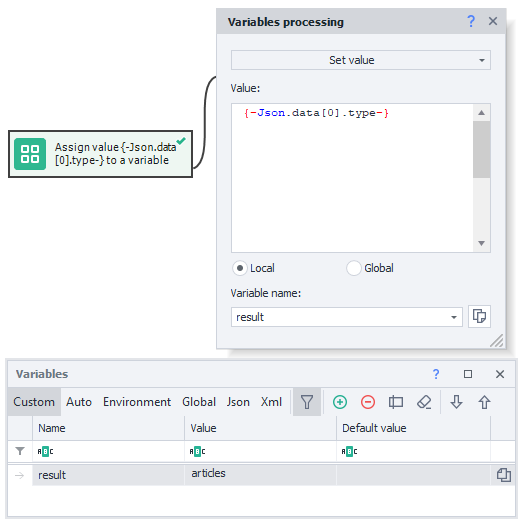Move variable down with the down arrow
522x522 pixels.
tap(456, 402)
